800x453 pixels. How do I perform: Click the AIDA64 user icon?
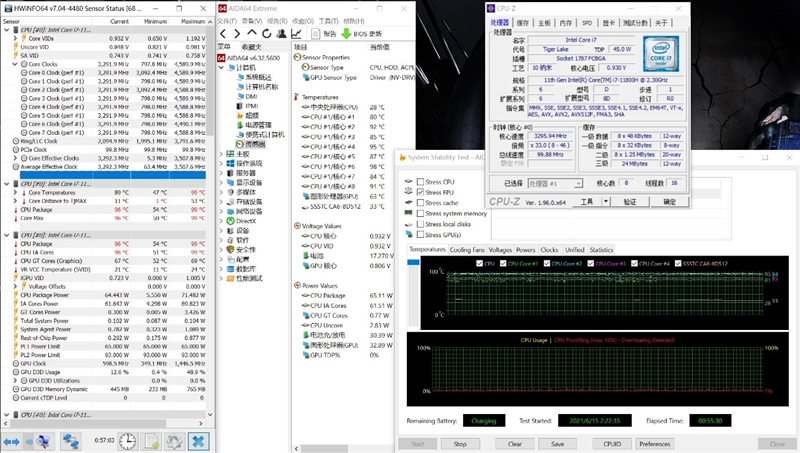tap(281, 34)
